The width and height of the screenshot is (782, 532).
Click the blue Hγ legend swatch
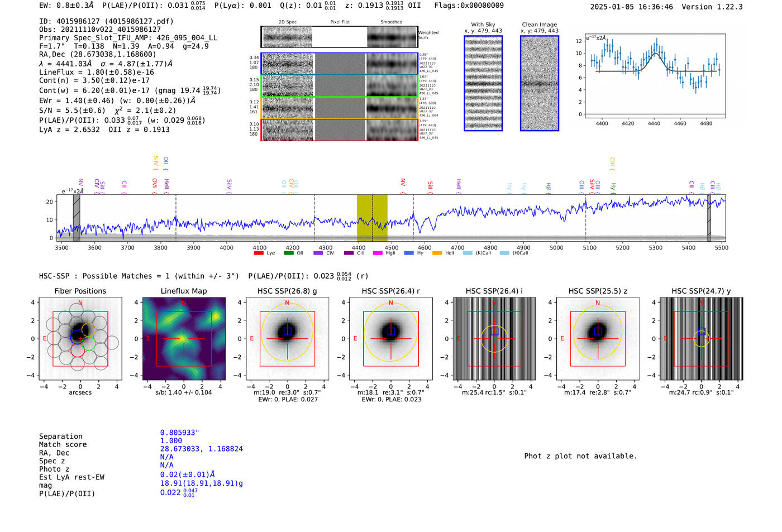click(409, 253)
